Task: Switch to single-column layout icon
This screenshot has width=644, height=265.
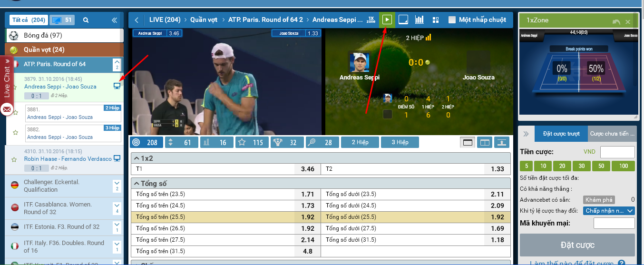Action: (x=468, y=142)
